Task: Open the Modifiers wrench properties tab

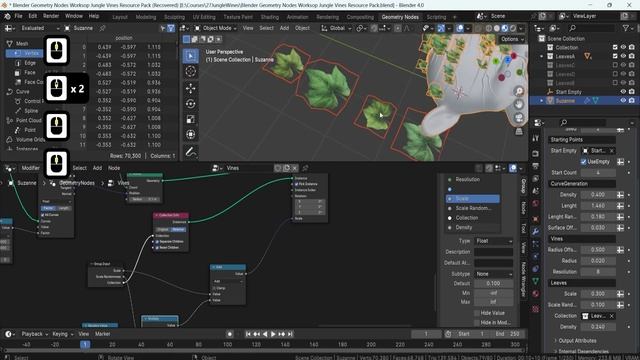Action: tap(536, 231)
